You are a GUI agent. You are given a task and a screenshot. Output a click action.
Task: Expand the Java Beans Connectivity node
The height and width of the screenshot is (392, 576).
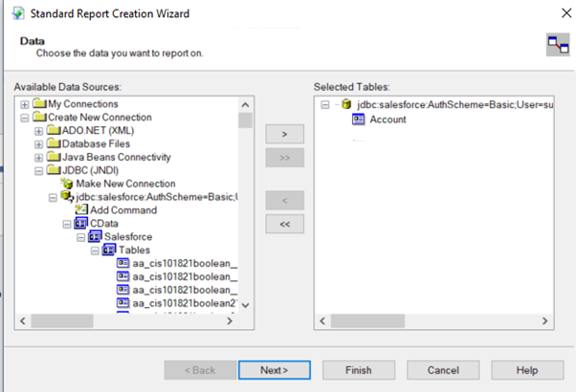pyautogui.click(x=38, y=157)
